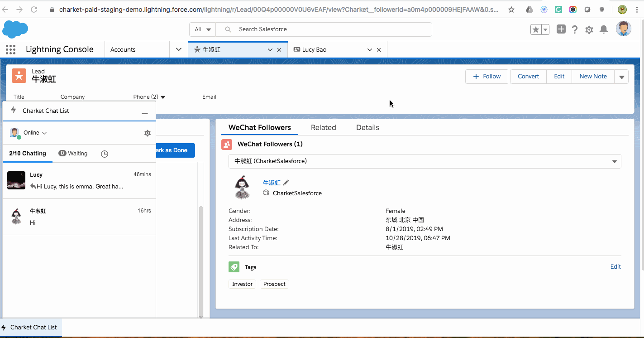644x338 pixels.
Task: Click the agent avatar beside Online status
Action: (x=15, y=133)
